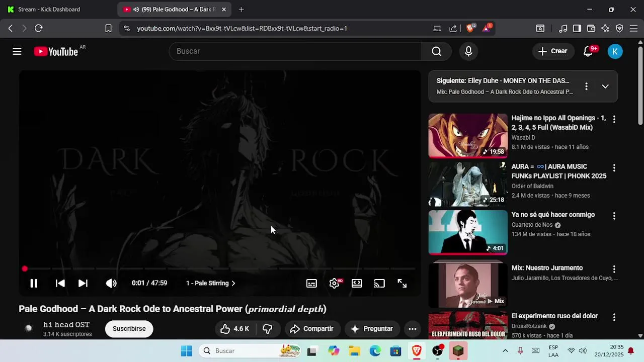Close the Pale Godhood YouTube tab
Screen dimensions: 644x362
tap(224, 10)
